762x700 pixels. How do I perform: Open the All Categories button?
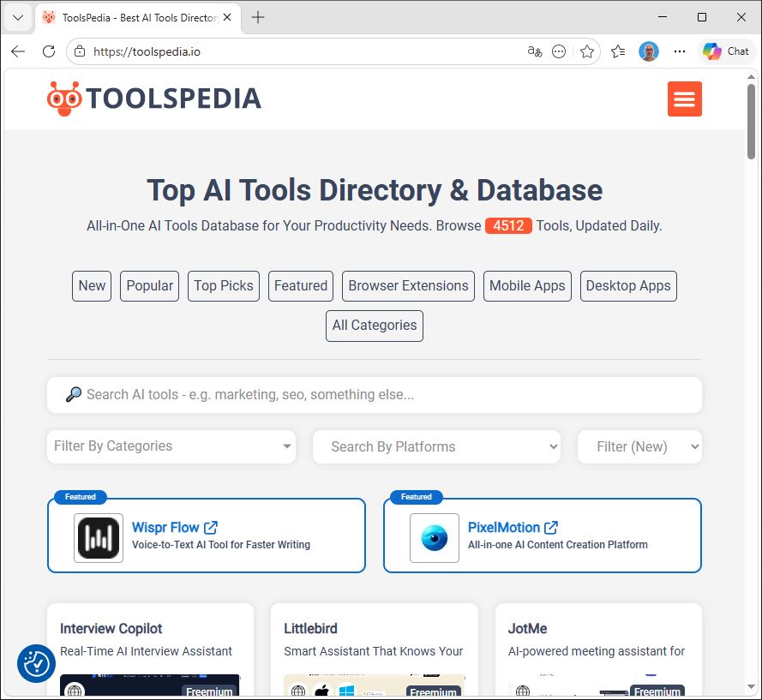tap(375, 326)
